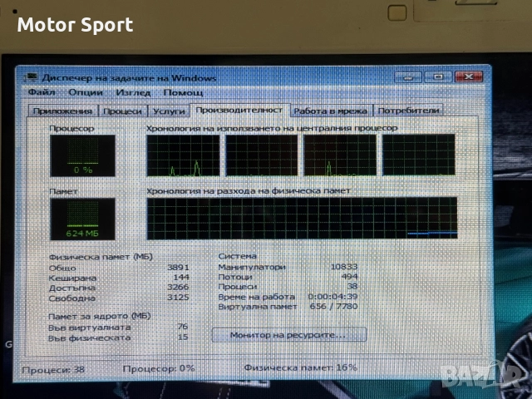Image resolution: width=532 pixels, height=399 pixels.
Task: Open the Помощ menu
Action: tap(183, 92)
